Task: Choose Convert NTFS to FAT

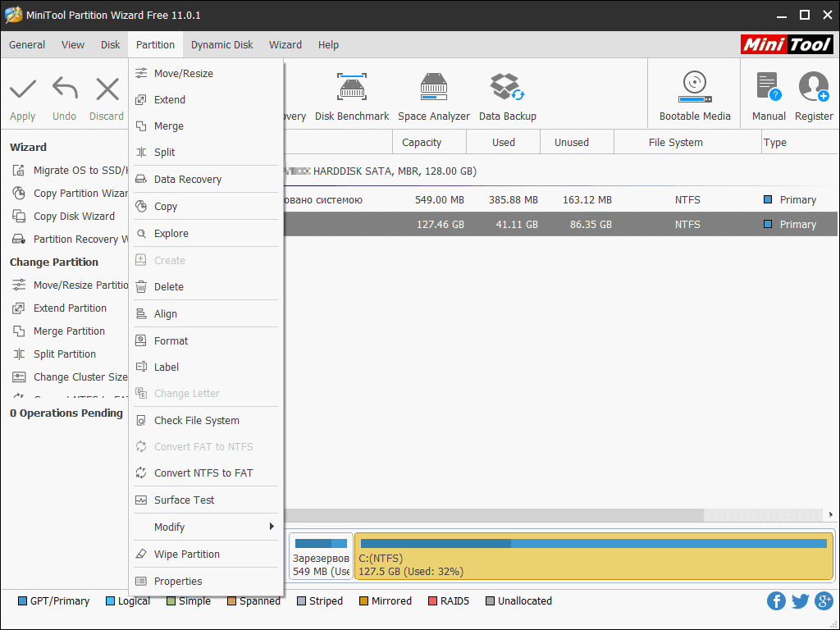Action: (x=206, y=473)
